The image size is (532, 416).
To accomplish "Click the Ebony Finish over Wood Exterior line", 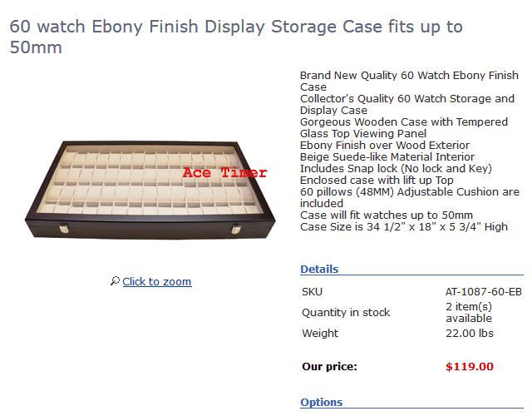I will point(384,145).
